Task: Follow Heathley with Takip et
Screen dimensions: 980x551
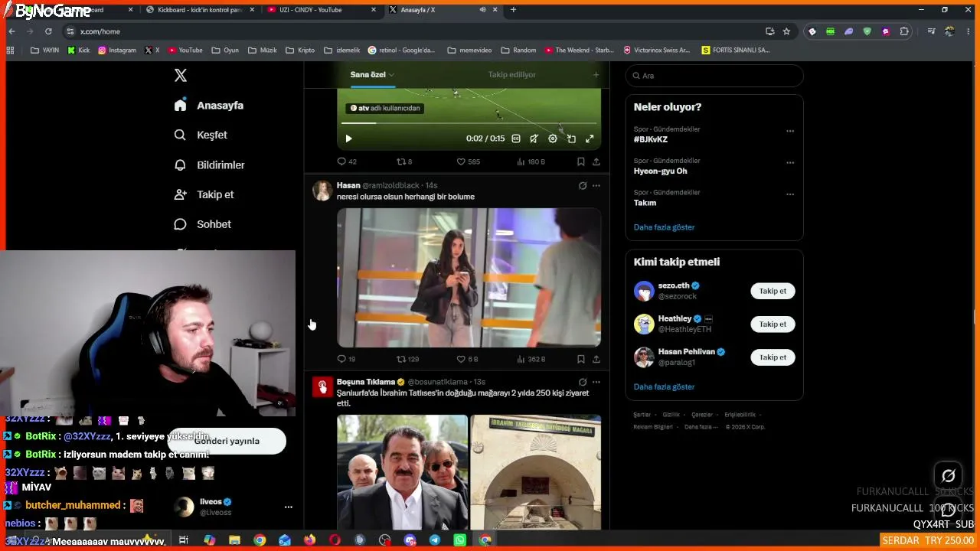Action: [773, 324]
